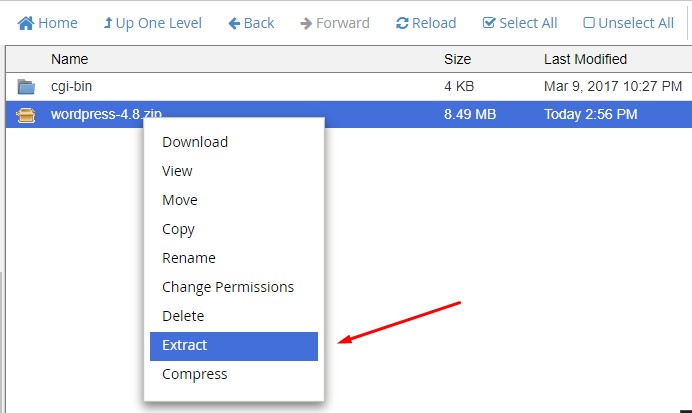Click the Up One Level arrow icon

coord(108,23)
